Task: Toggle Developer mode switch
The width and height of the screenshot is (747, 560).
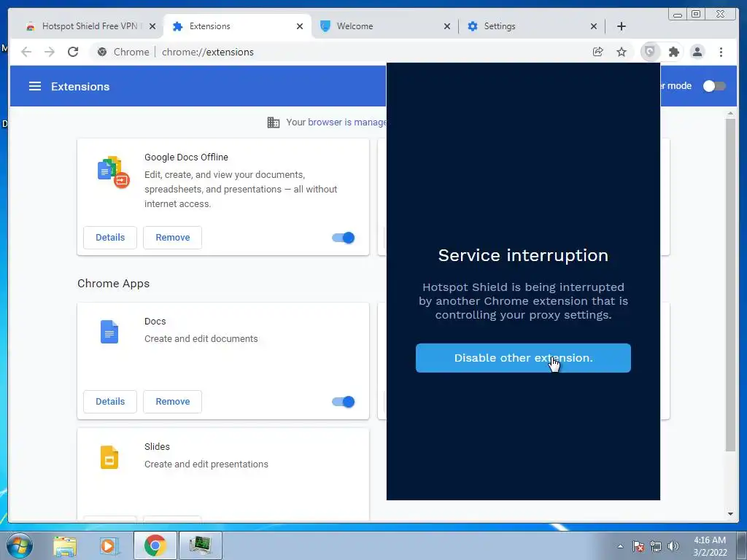Action: click(x=713, y=86)
